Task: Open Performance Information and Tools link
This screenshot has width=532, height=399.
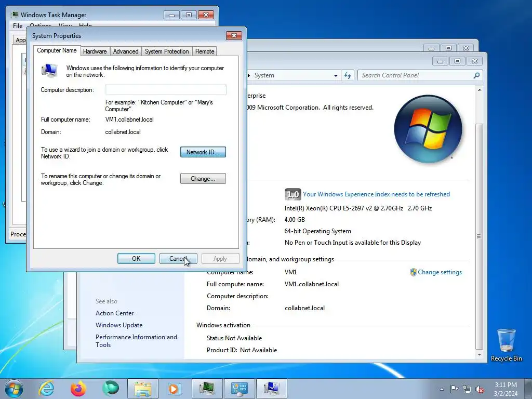Action: [x=136, y=341]
